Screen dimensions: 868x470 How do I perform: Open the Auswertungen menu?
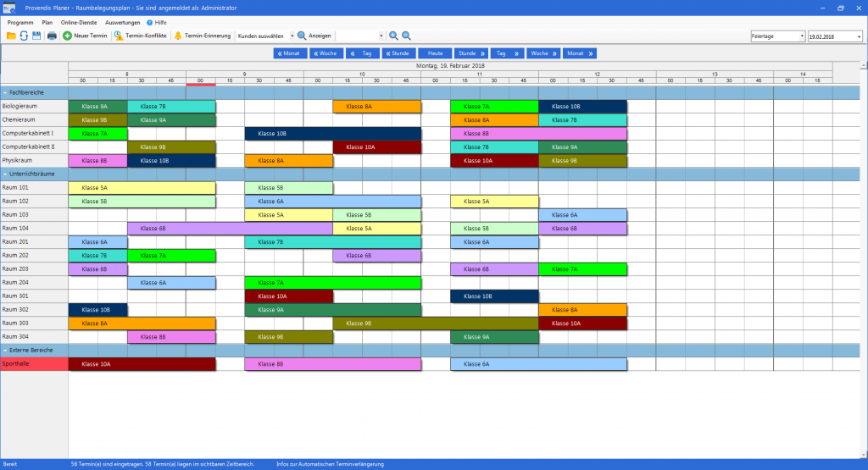[122, 23]
